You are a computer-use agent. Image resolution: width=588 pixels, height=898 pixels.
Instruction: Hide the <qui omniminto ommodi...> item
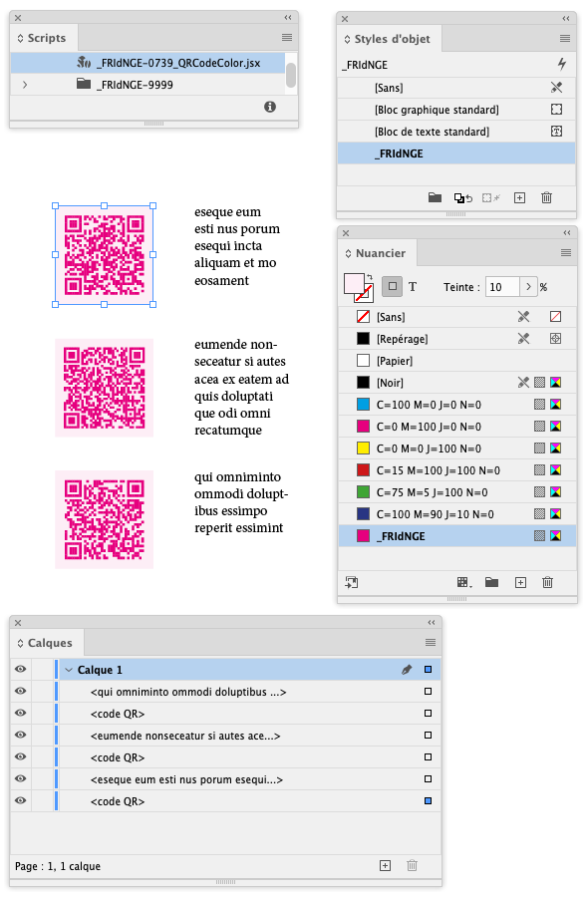(21, 691)
